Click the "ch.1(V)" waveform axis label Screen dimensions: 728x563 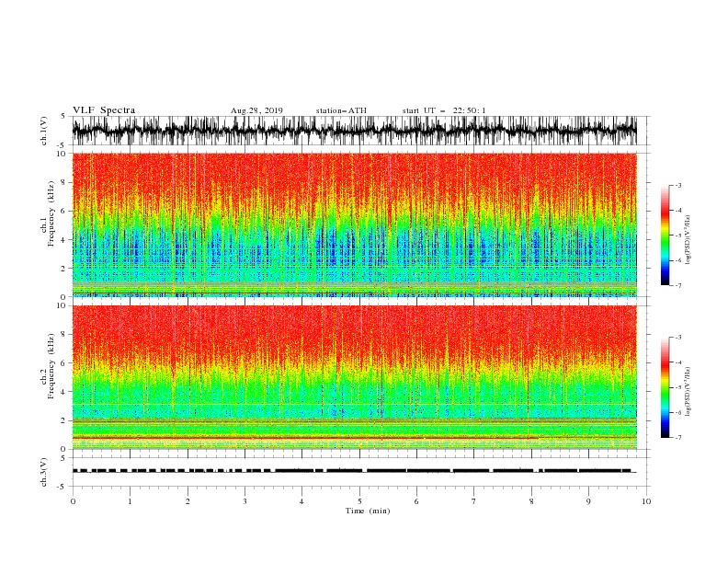44,131
